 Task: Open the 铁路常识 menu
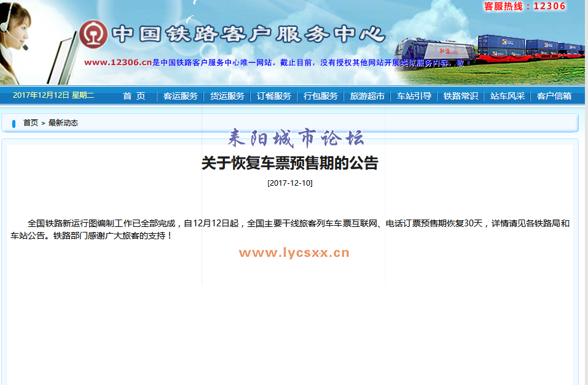[x=460, y=96]
